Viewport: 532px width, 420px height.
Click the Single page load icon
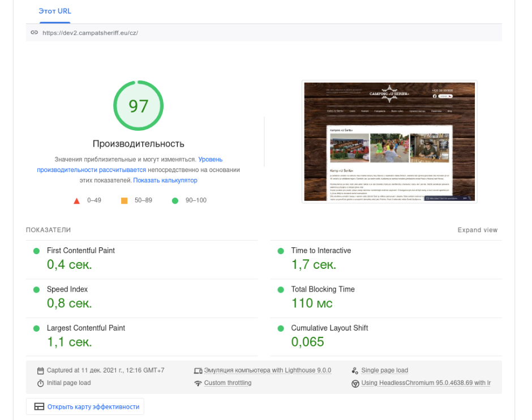(355, 371)
